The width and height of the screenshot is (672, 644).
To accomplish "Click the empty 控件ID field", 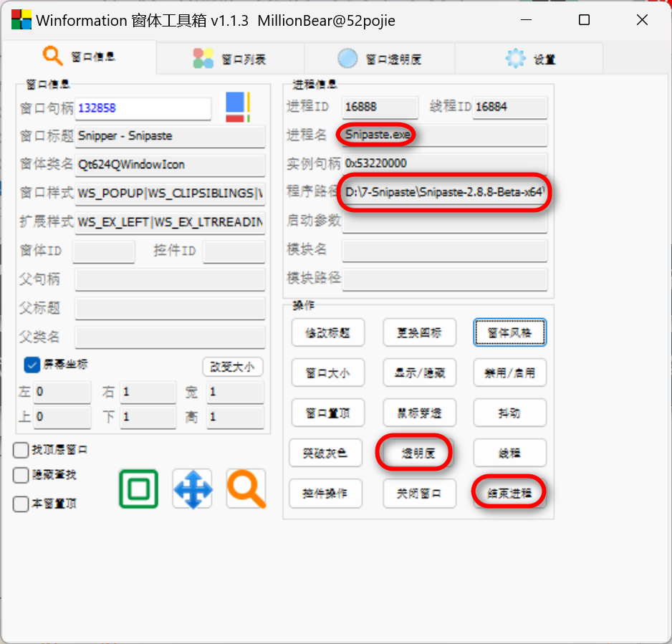I will click(x=234, y=251).
